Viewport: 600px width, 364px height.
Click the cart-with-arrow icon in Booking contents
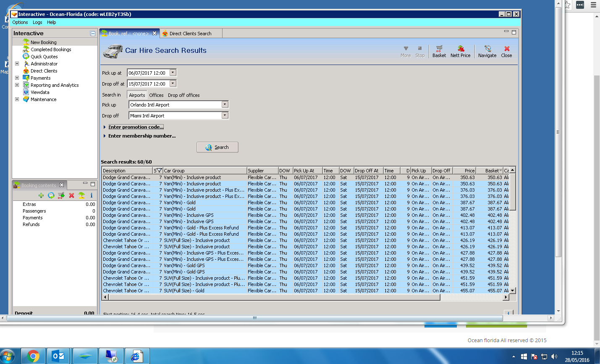click(61, 195)
